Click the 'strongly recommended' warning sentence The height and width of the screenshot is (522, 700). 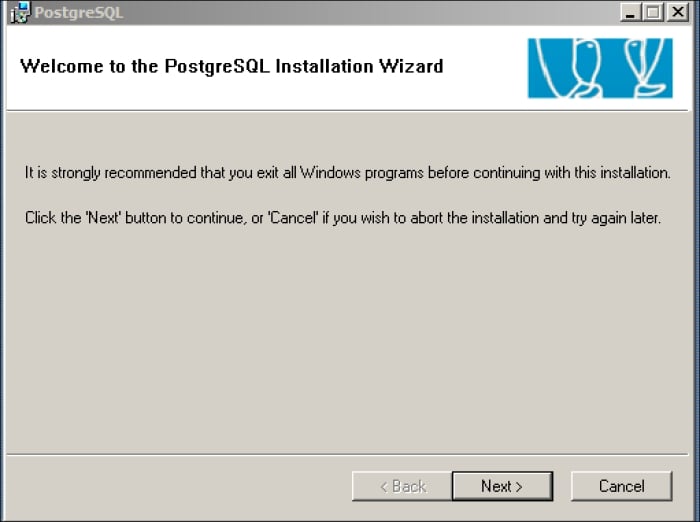[347, 173]
